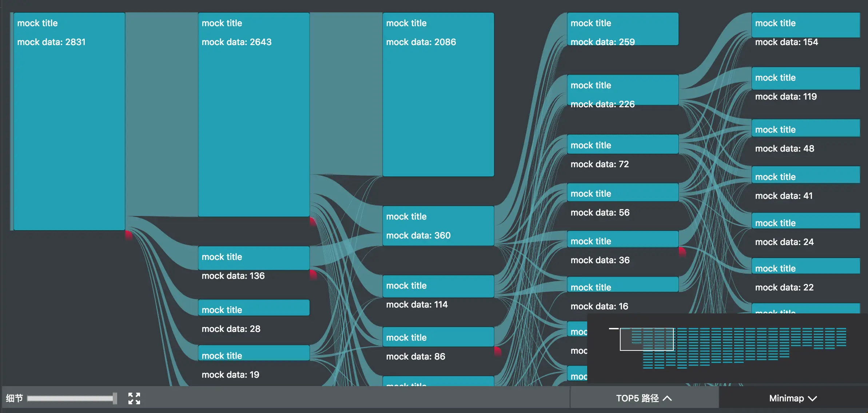Click the node showing mock data 360
Image resolution: width=868 pixels, height=413 pixels.
pyautogui.click(x=438, y=226)
